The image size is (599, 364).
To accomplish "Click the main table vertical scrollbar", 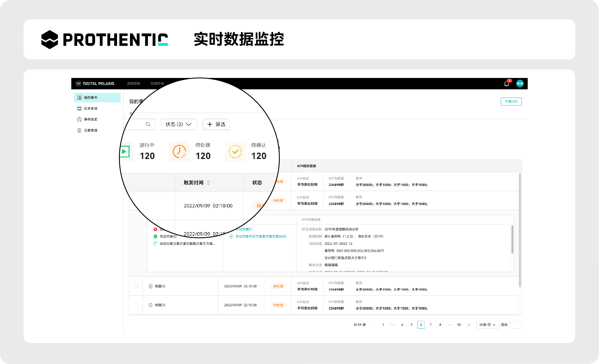I will pyautogui.click(x=520, y=230).
